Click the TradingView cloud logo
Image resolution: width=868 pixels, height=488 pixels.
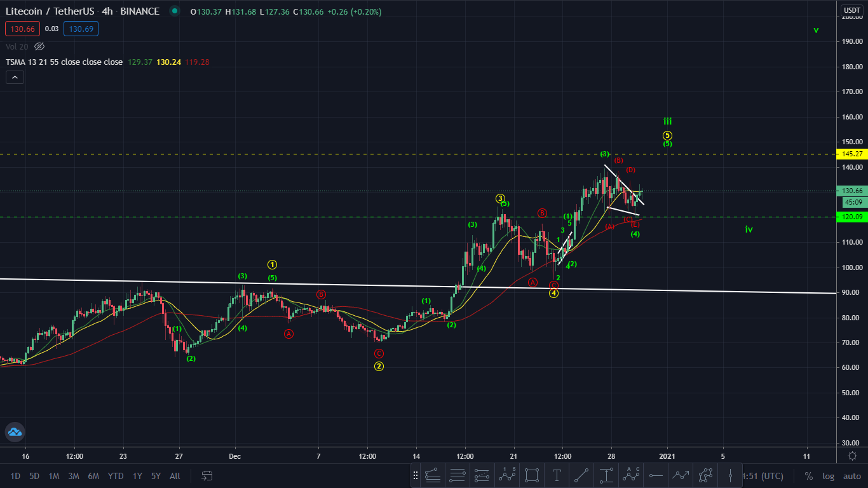point(14,432)
